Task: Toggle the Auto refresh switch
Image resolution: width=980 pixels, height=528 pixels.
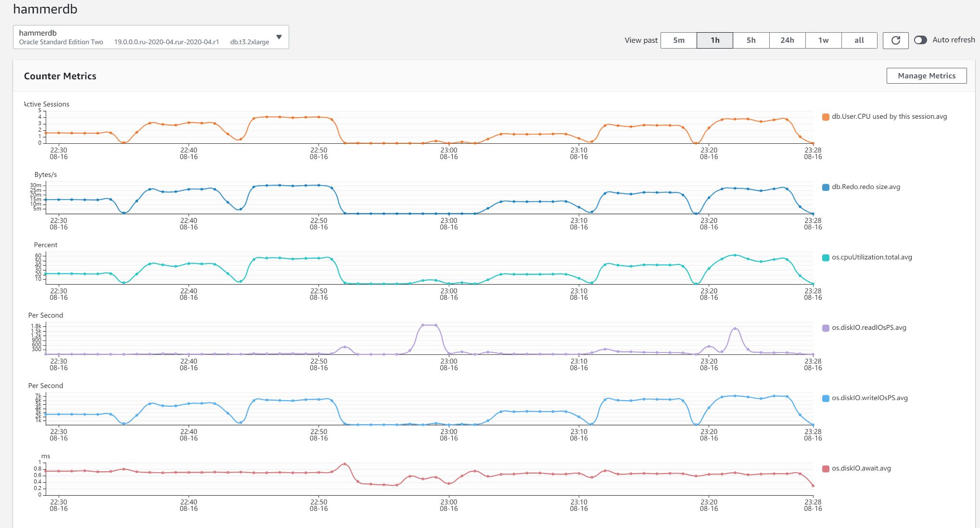Action: click(920, 40)
